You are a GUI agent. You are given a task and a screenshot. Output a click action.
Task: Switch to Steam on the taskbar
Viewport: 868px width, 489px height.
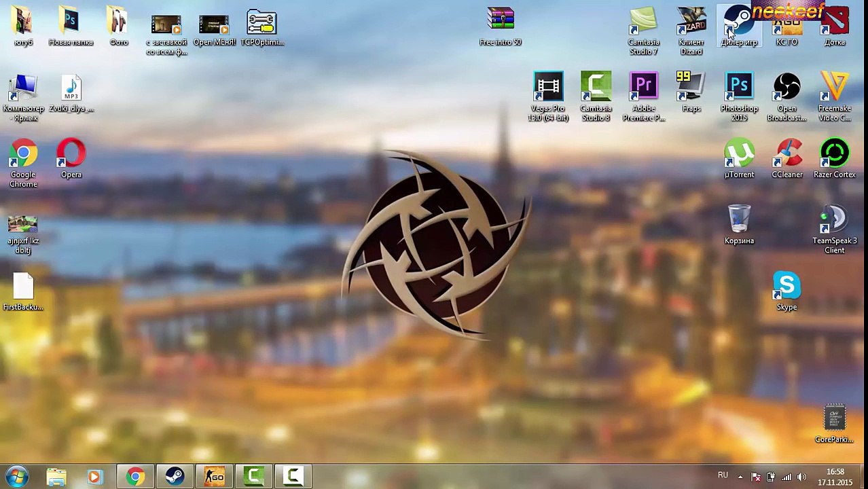[x=175, y=477]
